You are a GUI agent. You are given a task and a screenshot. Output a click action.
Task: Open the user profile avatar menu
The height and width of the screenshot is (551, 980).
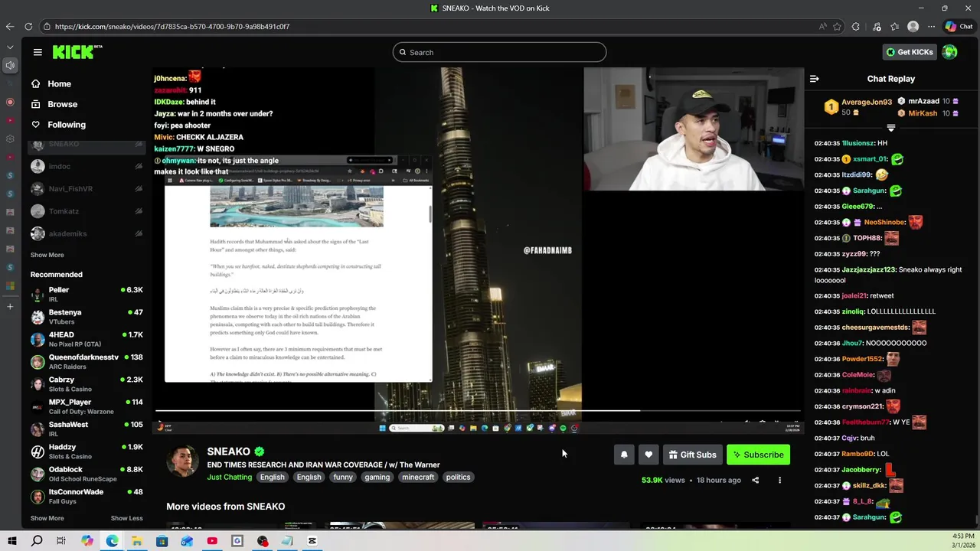click(x=950, y=52)
